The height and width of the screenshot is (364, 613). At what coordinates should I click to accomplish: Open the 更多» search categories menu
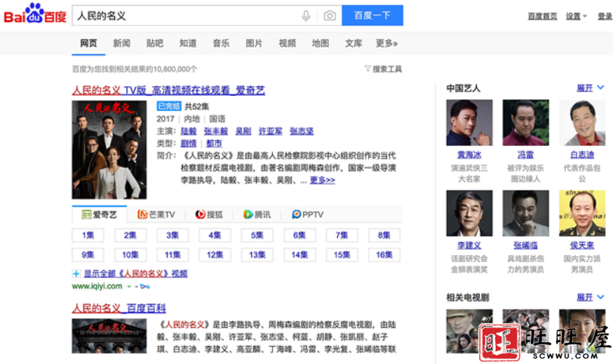pos(386,43)
